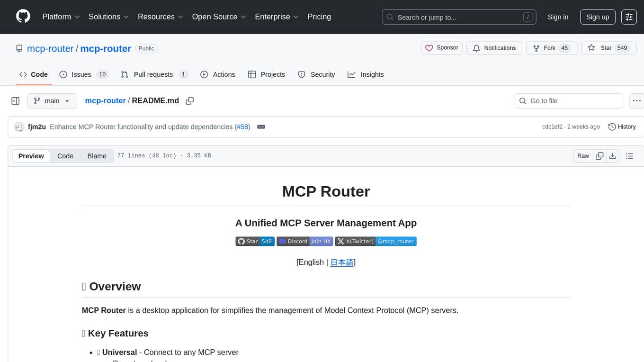Expand the Enterprise menu
The width and height of the screenshot is (644, 362).
(x=277, y=17)
